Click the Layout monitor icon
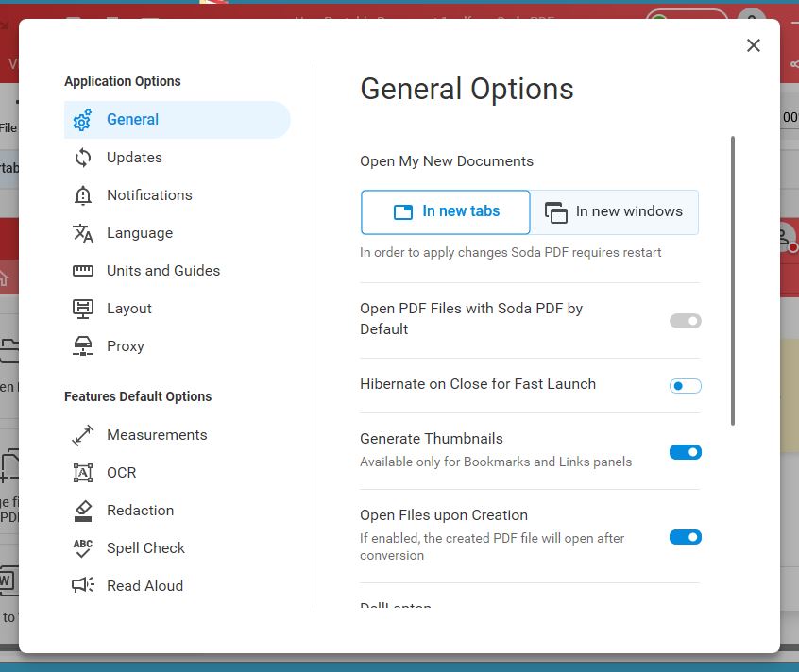Viewport: 799px width, 672px height. (x=83, y=309)
